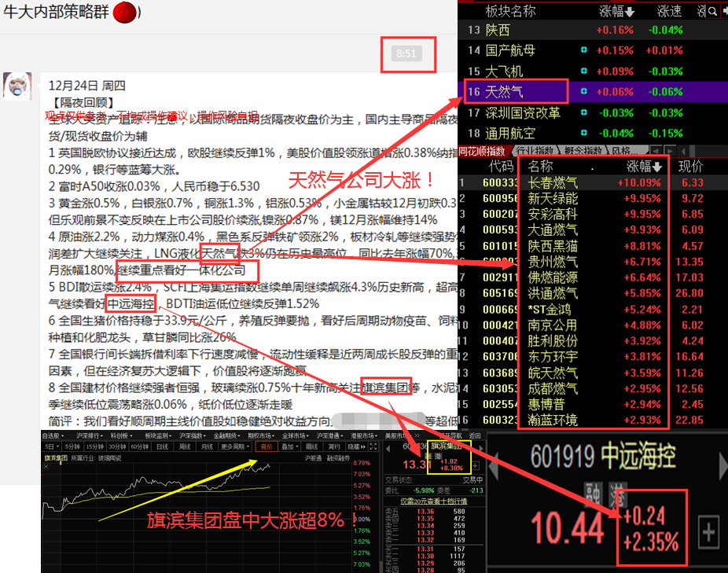
Task: Add 中远海控 to watchlist with plus button
Action: [708, 532]
